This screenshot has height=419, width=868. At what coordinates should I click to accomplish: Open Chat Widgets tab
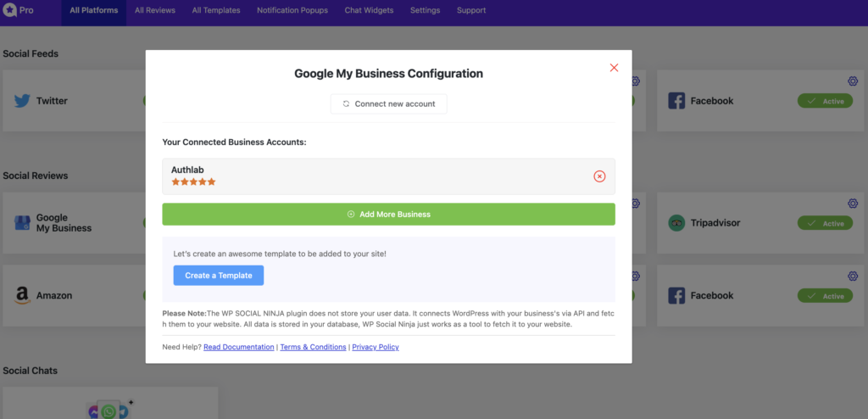(369, 10)
